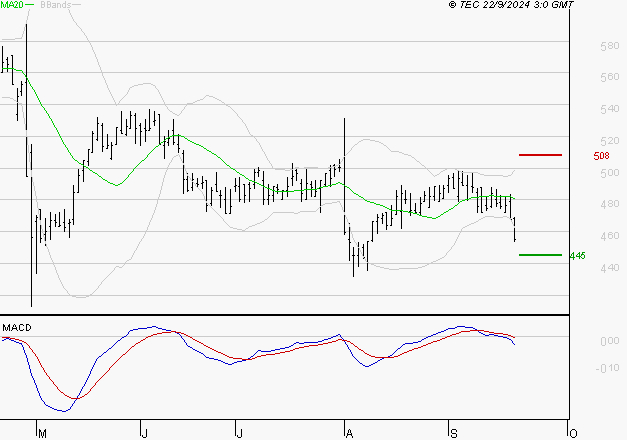Click the 480 price axis label
Image resolution: width=627 pixels, height=440 pixels.
tap(609, 204)
